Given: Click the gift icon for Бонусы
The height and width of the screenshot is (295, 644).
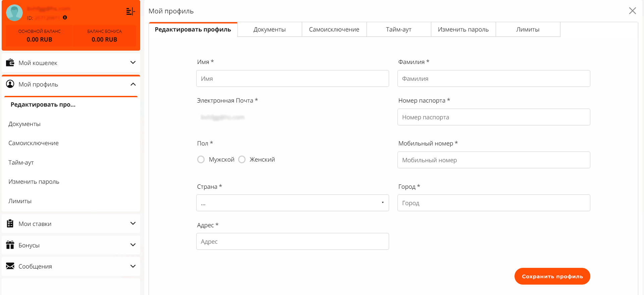Looking at the screenshot, I should point(10,245).
